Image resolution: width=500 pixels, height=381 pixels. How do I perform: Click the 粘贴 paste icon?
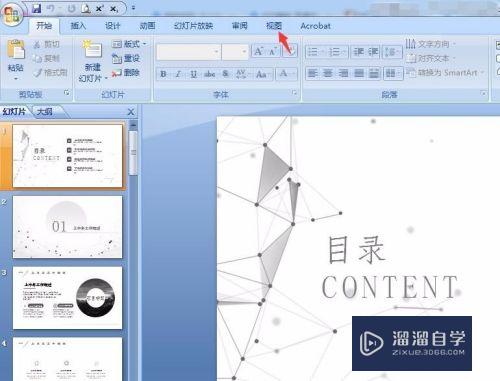[x=16, y=50]
